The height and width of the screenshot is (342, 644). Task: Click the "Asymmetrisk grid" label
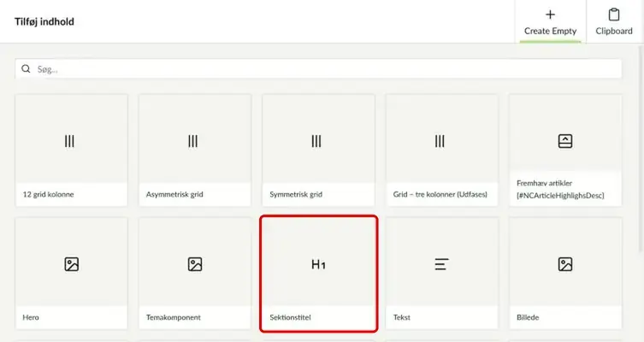click(x=174, y=194)
